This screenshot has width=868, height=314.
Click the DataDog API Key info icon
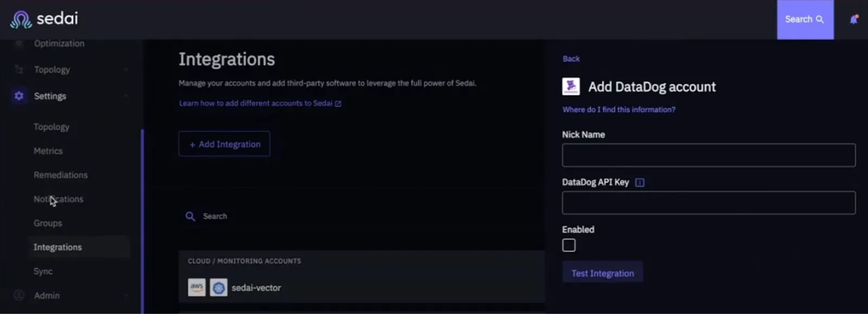640,183
